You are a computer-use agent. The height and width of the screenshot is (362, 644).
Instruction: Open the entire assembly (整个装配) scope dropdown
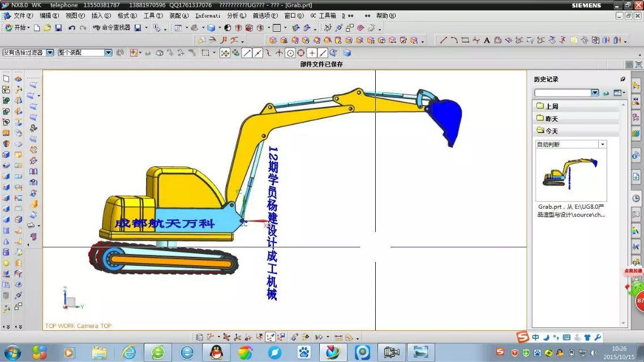click(108, 53)
